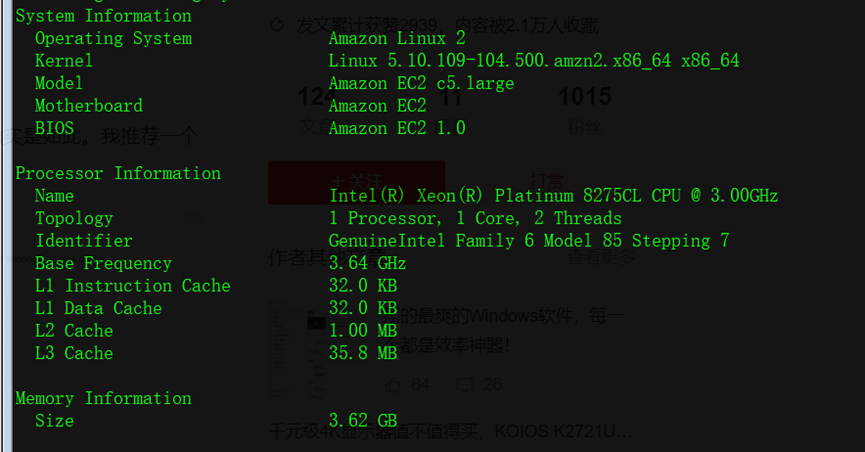This screenshot has width=865, height=452.
Task: Open the 查看更多 link
Action: tap(601, 257)
